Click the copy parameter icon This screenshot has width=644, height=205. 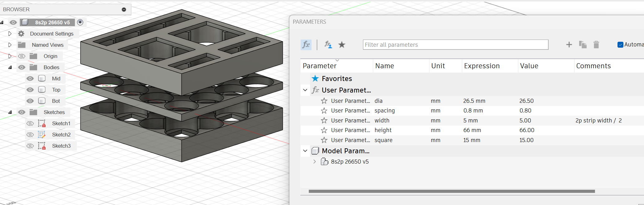(x=583, y=45)
